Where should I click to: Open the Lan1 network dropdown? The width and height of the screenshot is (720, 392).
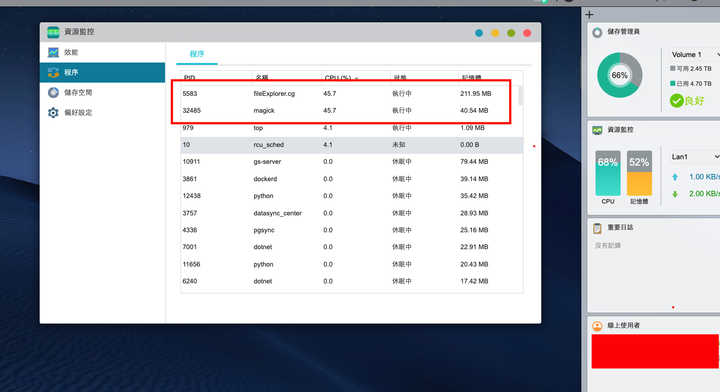(694, 157)
